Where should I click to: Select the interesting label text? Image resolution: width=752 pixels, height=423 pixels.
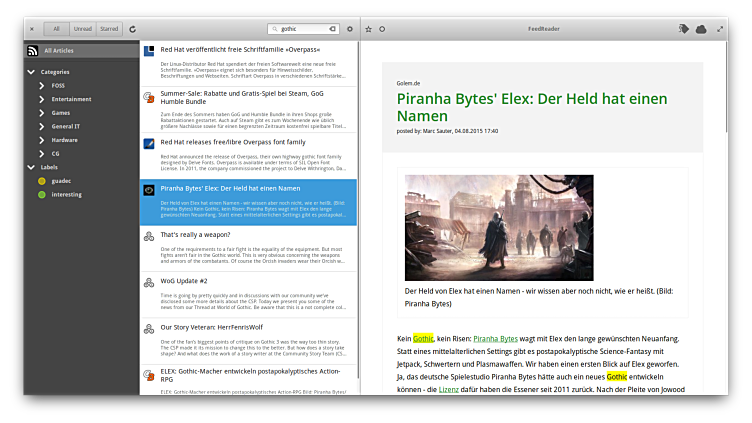(x=67, y=195)
